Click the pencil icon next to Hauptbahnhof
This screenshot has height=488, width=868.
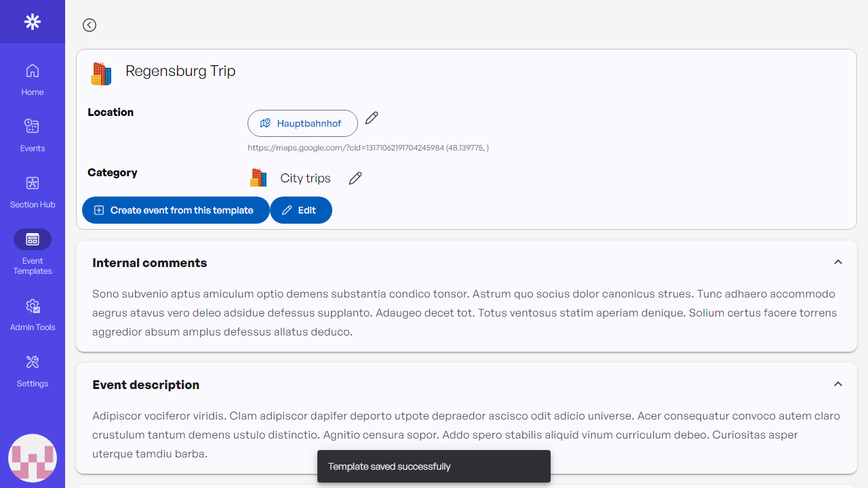[x=372, y=119]
